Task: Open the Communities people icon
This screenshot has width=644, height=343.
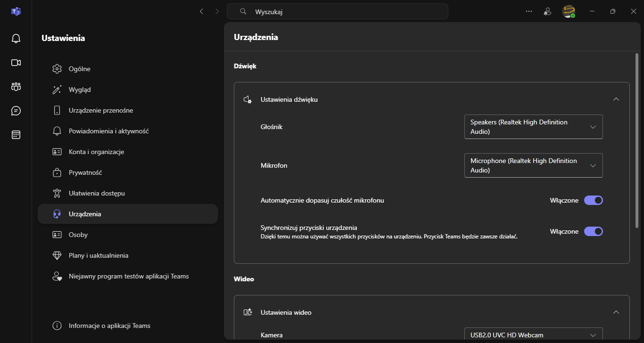Action: (16, 87)
